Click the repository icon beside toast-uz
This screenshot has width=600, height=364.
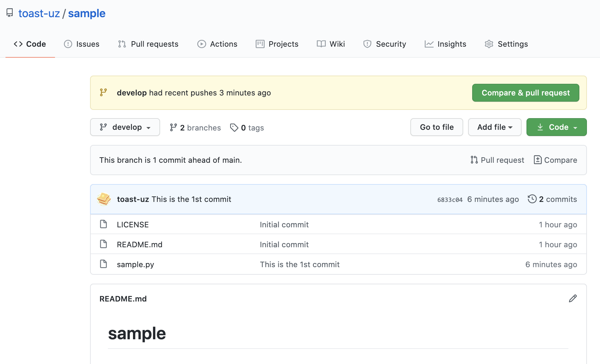click(x=10, y=13)
